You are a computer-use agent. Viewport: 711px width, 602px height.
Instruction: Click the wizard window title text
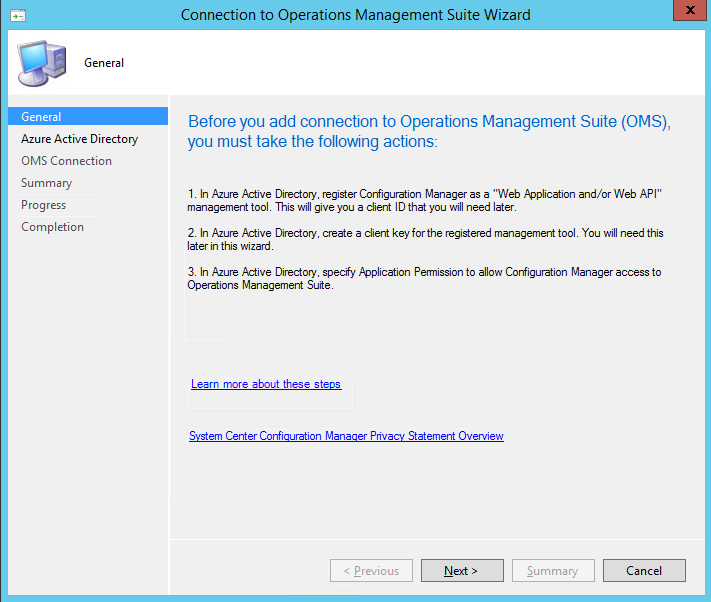click(355, 15)
